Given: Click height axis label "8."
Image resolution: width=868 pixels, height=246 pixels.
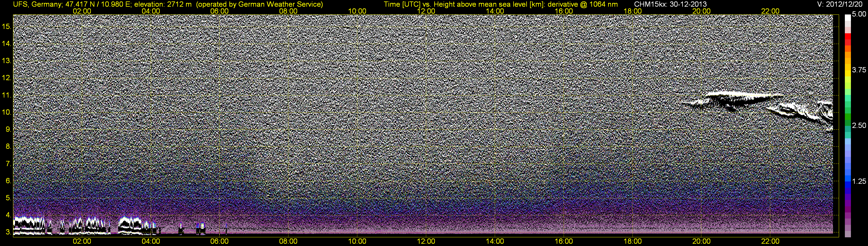Looking at the screenshot, I should tap(8, 147).
